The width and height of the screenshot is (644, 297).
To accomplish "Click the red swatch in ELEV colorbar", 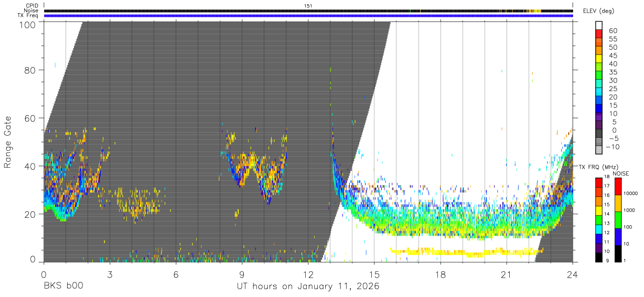I will [x=599, y=34].
